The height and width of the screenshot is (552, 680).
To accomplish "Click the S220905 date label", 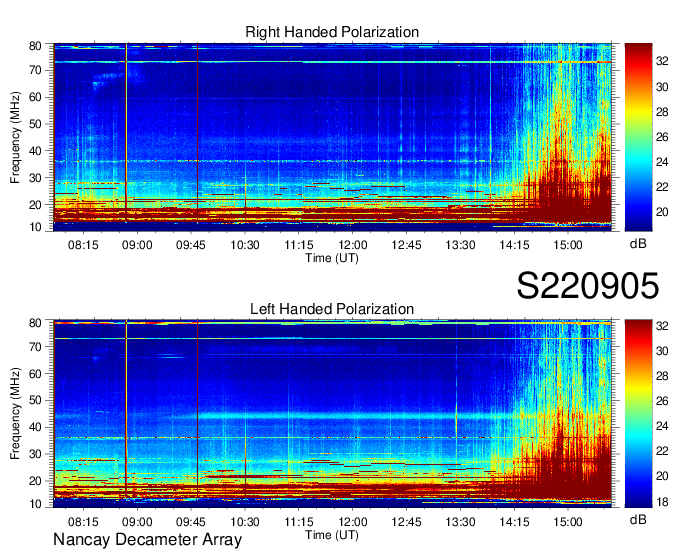I will pos(588,286).
